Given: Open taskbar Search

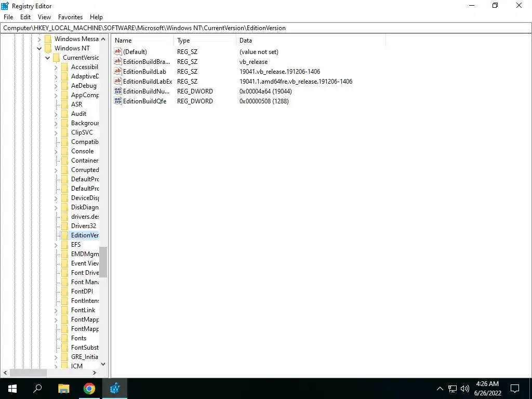Looking at the screenshot, I should 37,389.
